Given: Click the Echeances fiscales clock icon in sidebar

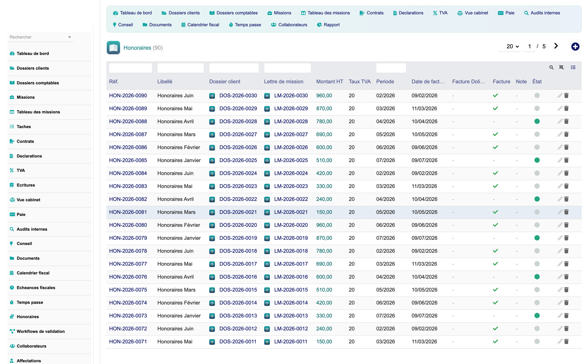Looking at the screenshot, I should point(12,288).
